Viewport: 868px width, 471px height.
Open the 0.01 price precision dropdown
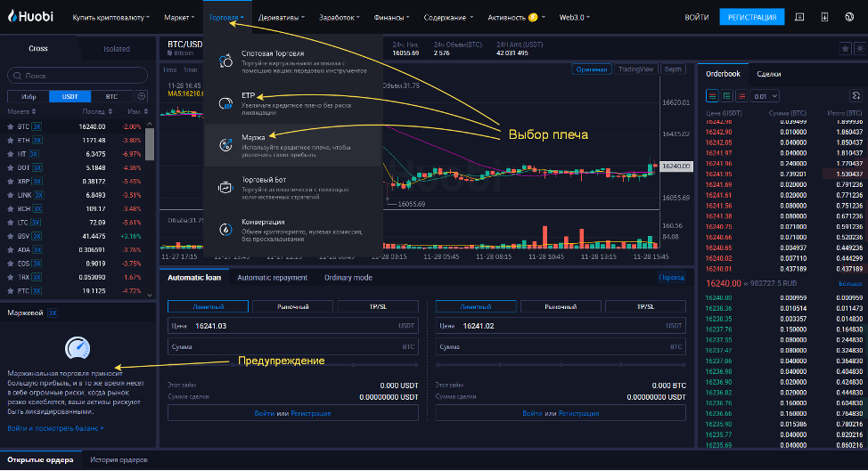coord(766,95)
